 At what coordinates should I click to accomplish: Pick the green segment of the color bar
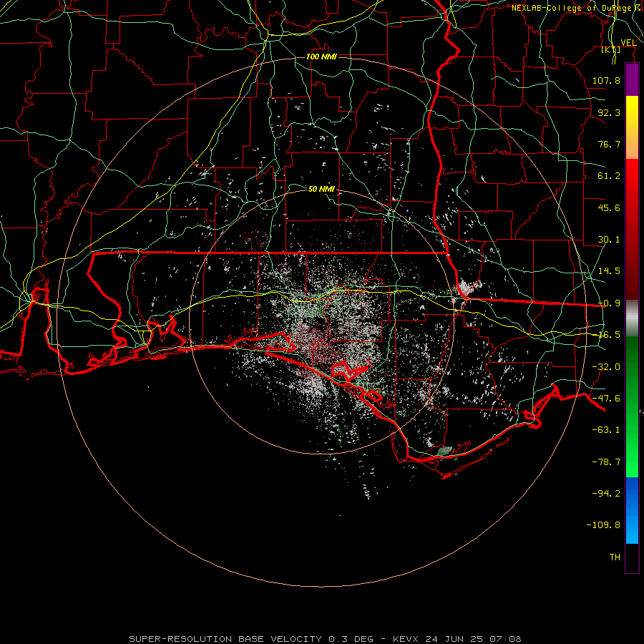[x=632, y=406]
